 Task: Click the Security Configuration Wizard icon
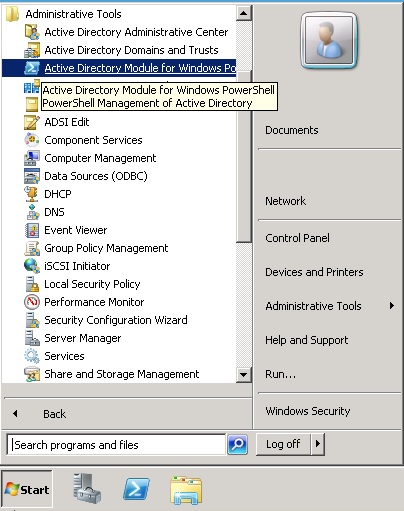[32, 320]
